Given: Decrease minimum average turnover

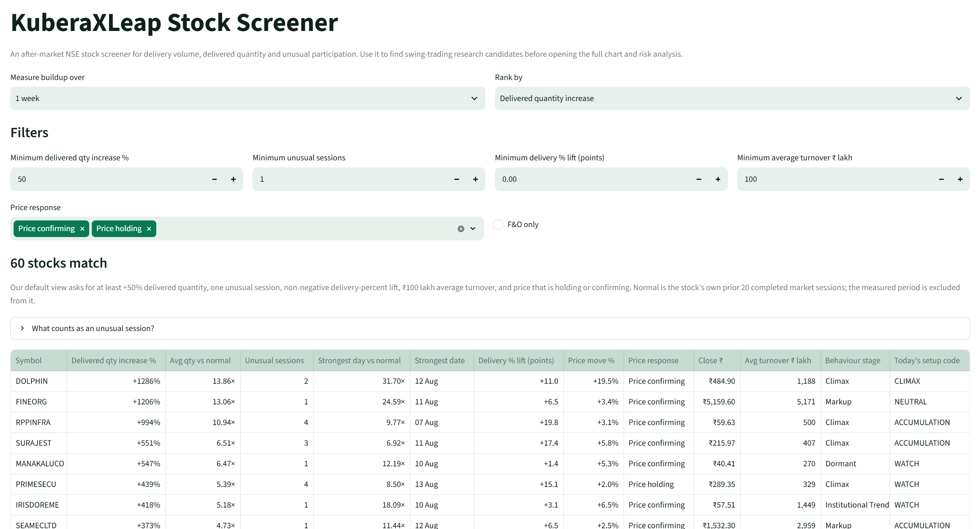Looking at the screenshot, I should 941,179.
